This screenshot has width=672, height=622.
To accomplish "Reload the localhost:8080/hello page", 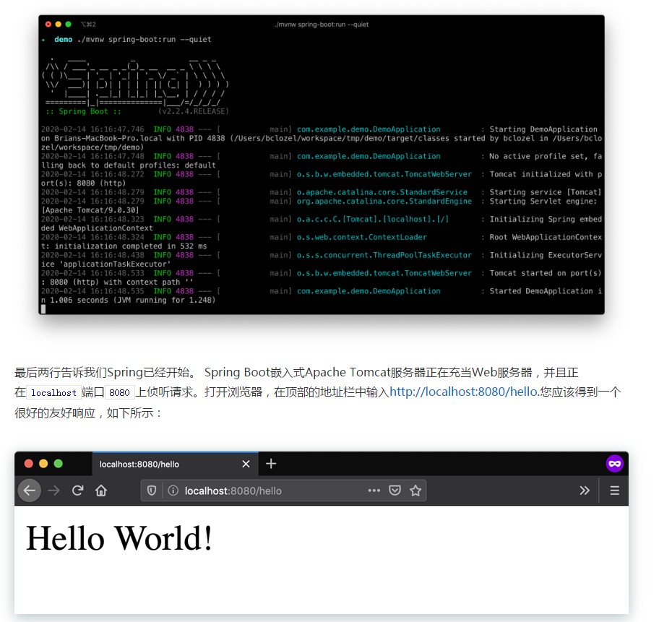I will 77,491.
